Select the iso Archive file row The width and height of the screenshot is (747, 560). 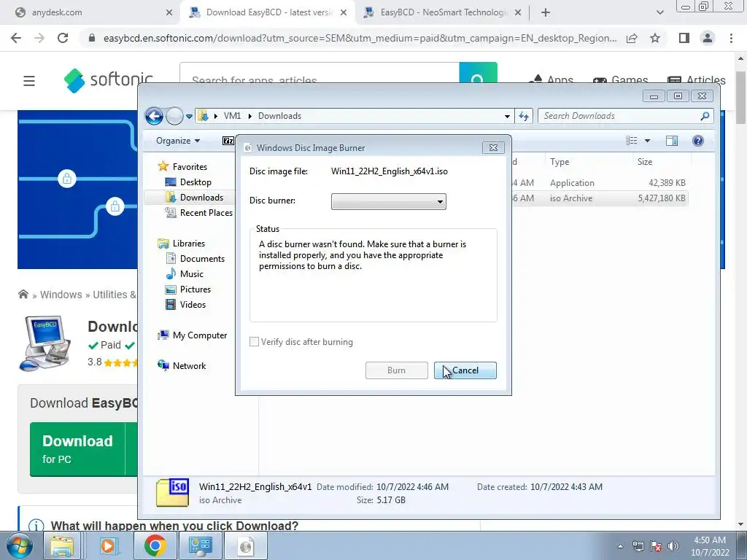coord(600,198)
